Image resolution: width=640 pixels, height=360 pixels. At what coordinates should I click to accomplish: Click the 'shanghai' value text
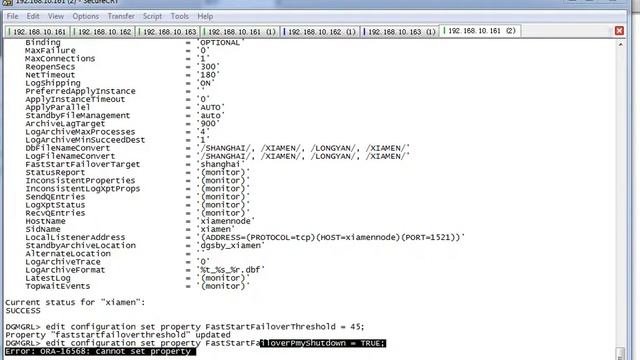point(220,164)
